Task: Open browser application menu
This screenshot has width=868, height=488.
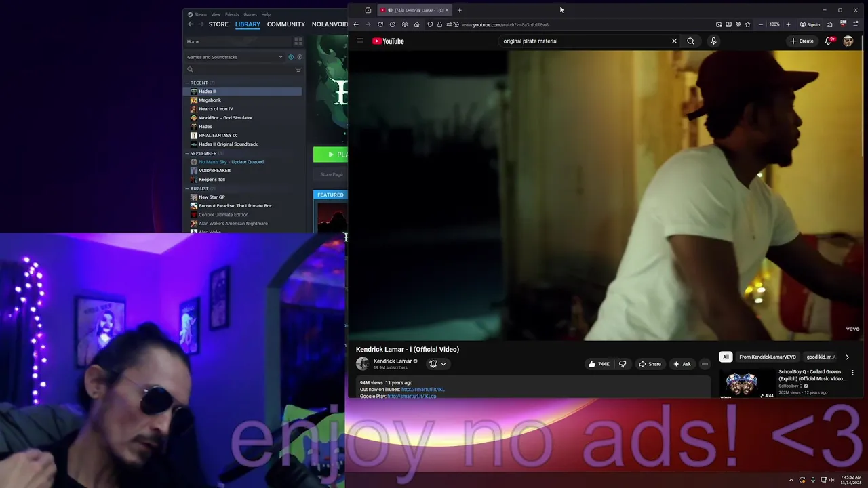Action: click(x=856, y=24)
